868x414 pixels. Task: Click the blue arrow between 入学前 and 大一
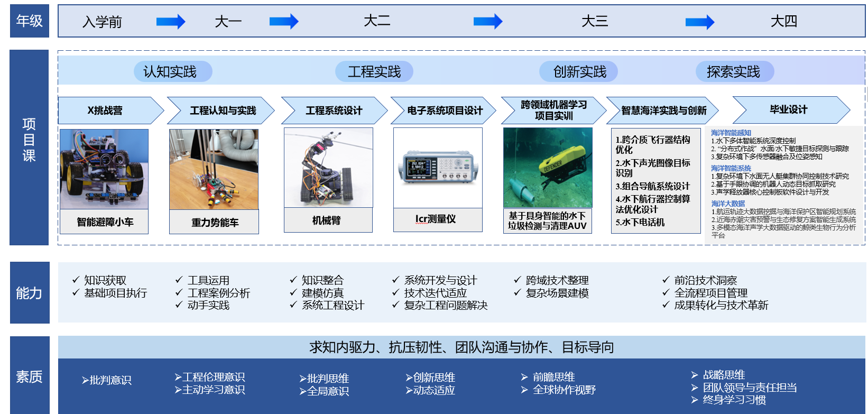click(x=170, y=22)
